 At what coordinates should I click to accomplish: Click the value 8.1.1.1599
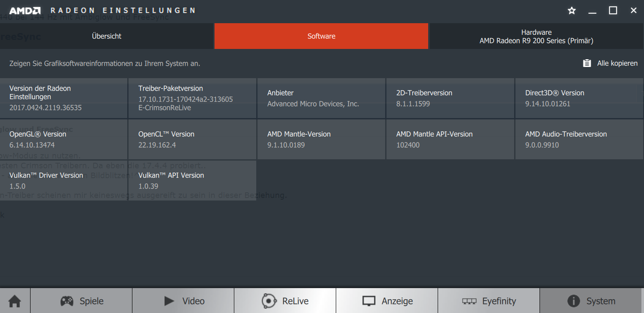coord(413,104)
